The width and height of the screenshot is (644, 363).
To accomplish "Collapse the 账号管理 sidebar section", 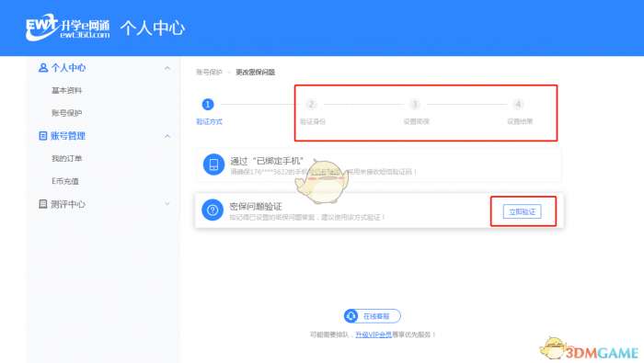I will point(167,136).
